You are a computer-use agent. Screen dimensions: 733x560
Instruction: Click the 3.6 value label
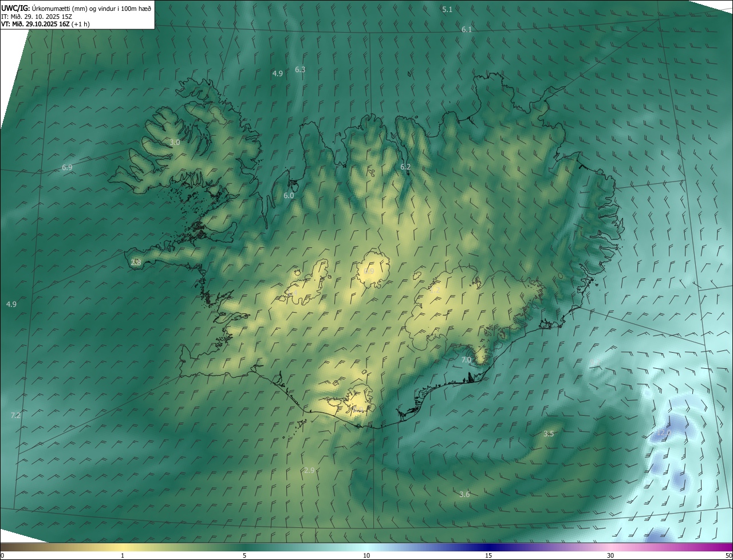point(464,494)
